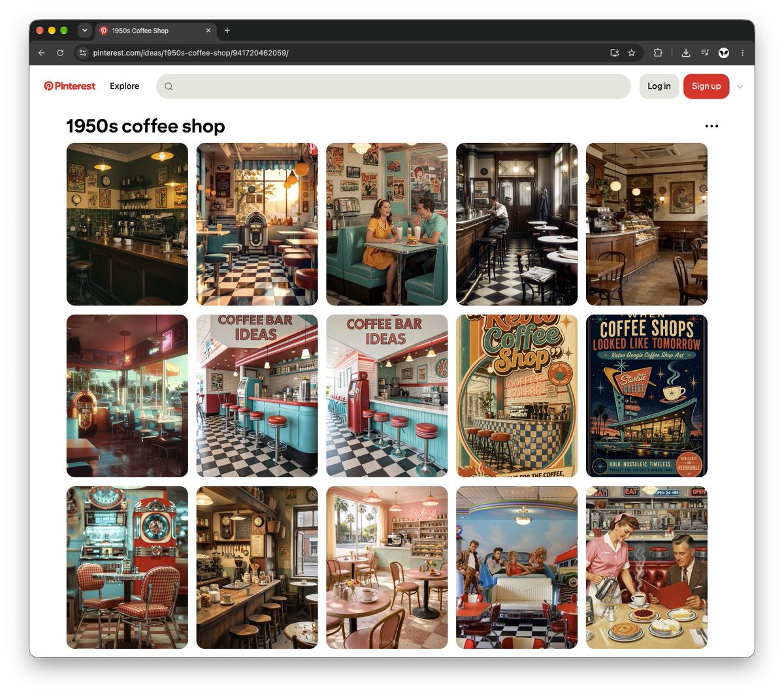Open the dark green coffee bar pin

pyautogui.click(x=127, y=224)
